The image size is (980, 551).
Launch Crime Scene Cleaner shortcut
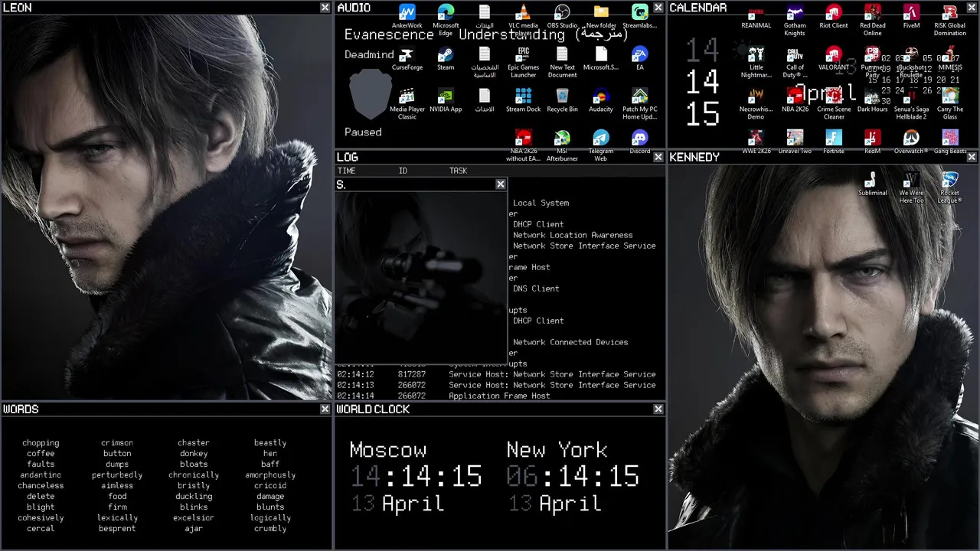(834, 103)
